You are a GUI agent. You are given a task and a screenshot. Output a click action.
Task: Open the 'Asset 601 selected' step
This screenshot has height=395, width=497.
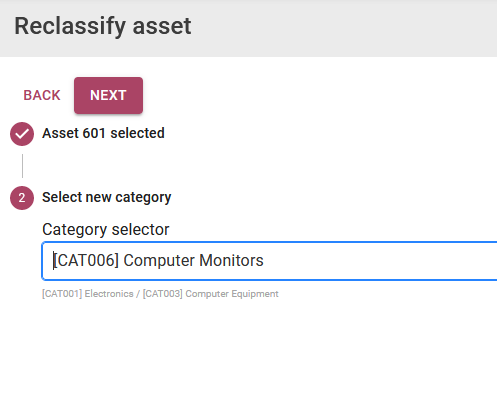[103, 133]
